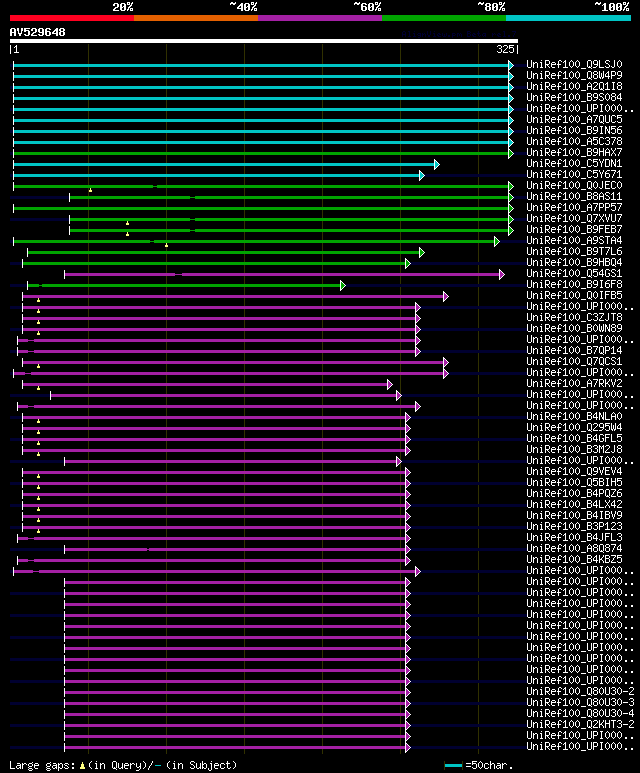
Task: Select the UniRef100_B4KBZ5 label
Action: coord(574,560)
